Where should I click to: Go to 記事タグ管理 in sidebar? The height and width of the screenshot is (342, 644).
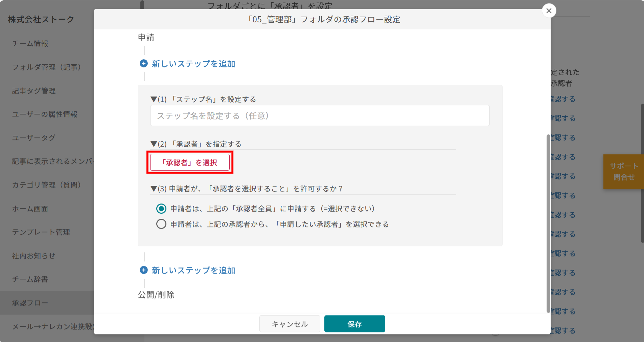(34, 91)
